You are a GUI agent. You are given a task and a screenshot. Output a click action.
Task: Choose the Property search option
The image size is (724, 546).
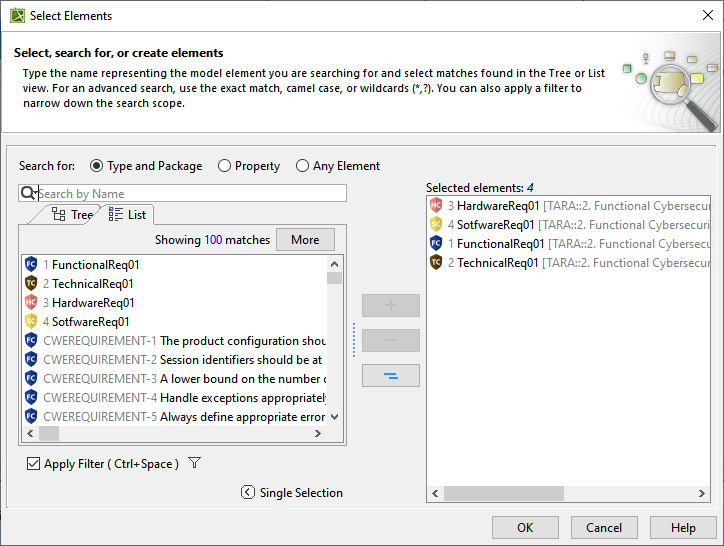point(225,166)
